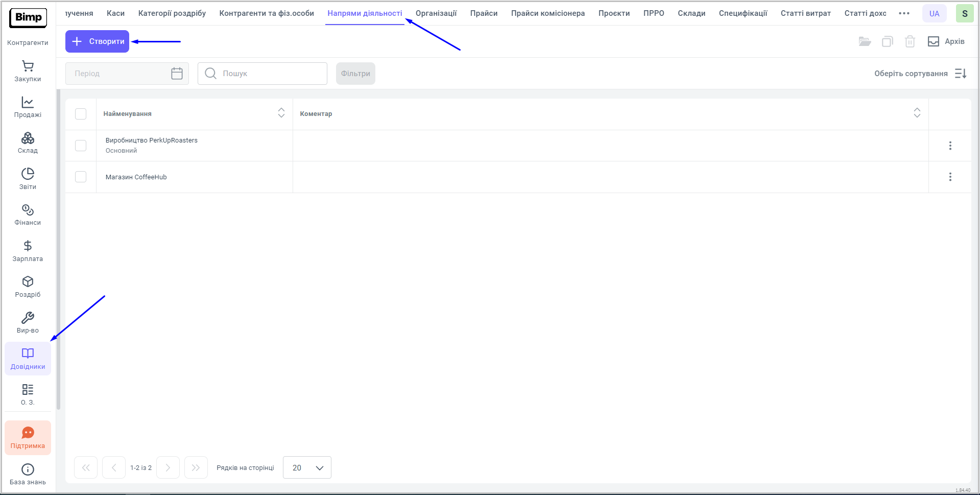Screen dimensions: 980x495
Task: Go to the Склад section icon
Action: 28,138
